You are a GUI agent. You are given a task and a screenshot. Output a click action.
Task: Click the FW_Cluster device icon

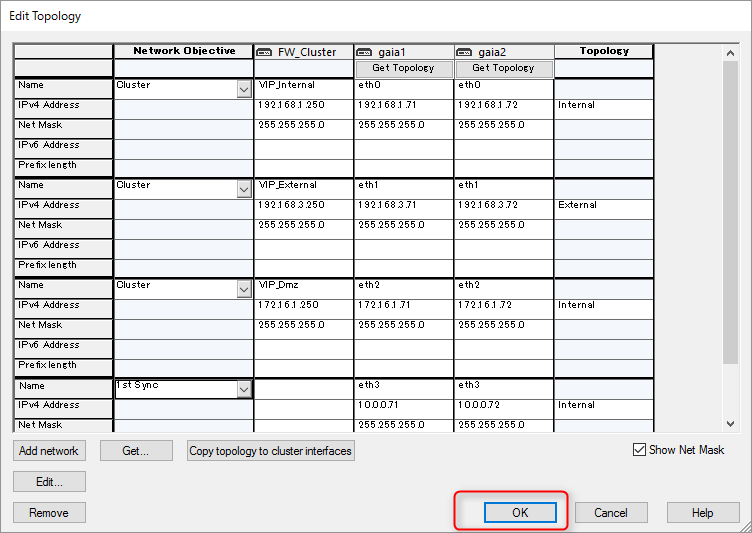(264, 52)
